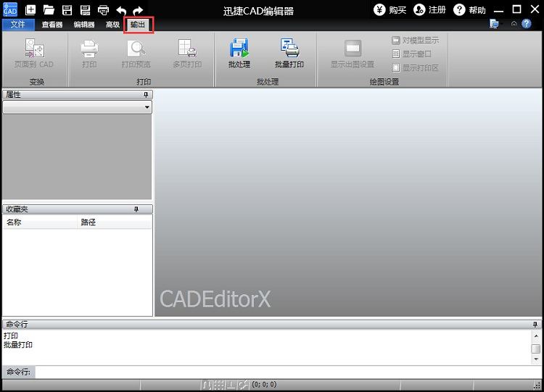The width and height of the screenshot is (544, 392).
Task: Pin the 收藏夹 favorites panel with pushpin
Action: [x=136, y=209]
